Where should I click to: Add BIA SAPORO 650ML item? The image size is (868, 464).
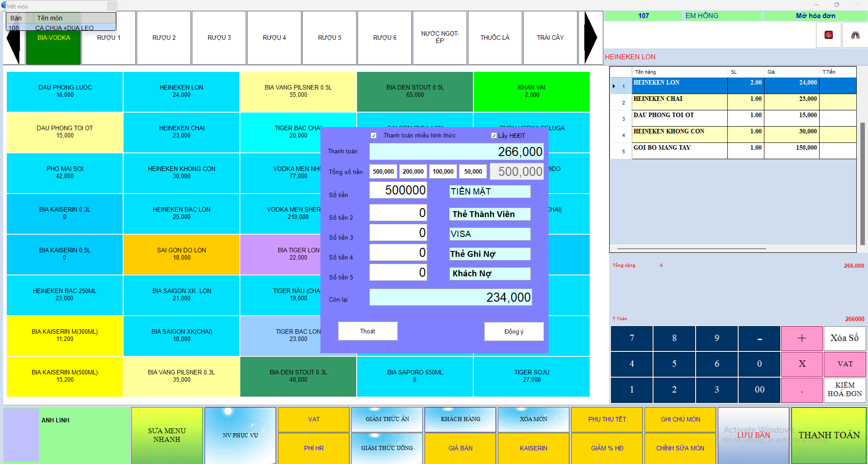click(x=415, y=376)
